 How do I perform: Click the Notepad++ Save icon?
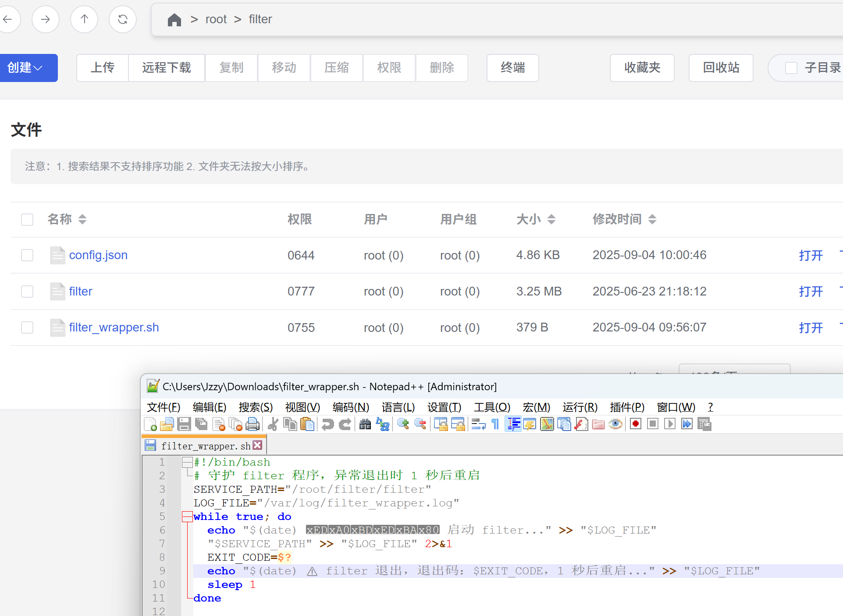point(184,424)
